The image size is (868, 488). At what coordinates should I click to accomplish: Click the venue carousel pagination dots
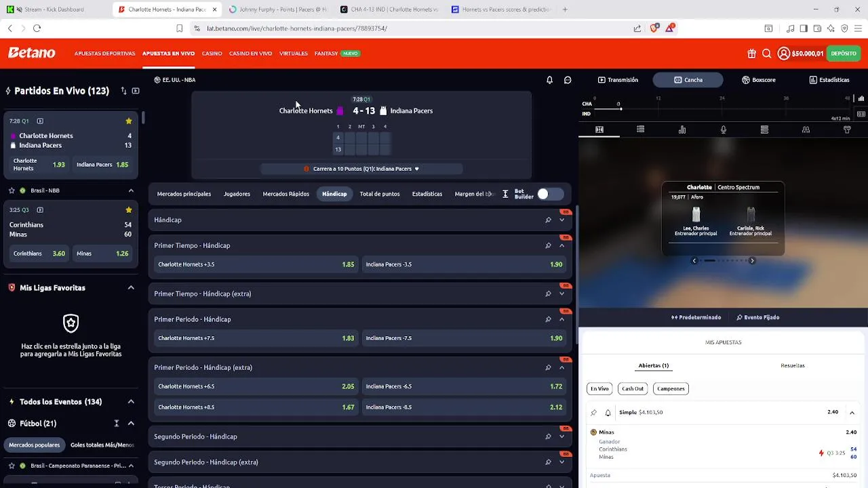pos(724,261)
